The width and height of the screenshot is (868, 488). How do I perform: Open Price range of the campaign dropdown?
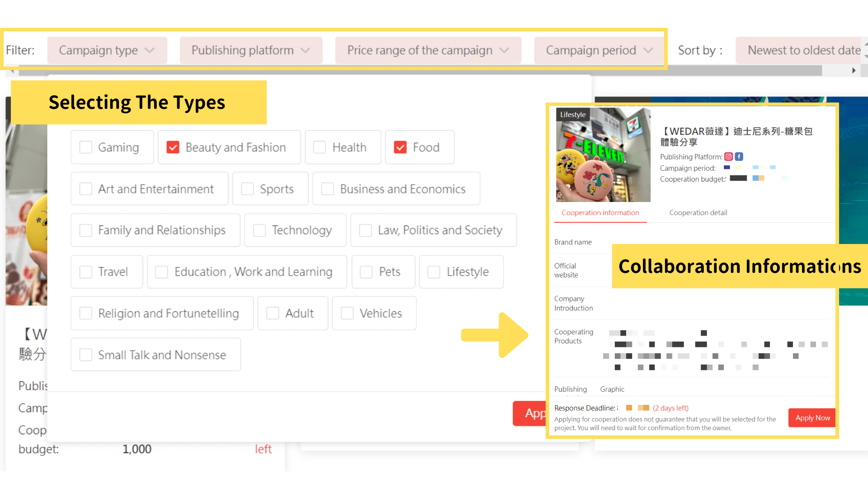428,50
